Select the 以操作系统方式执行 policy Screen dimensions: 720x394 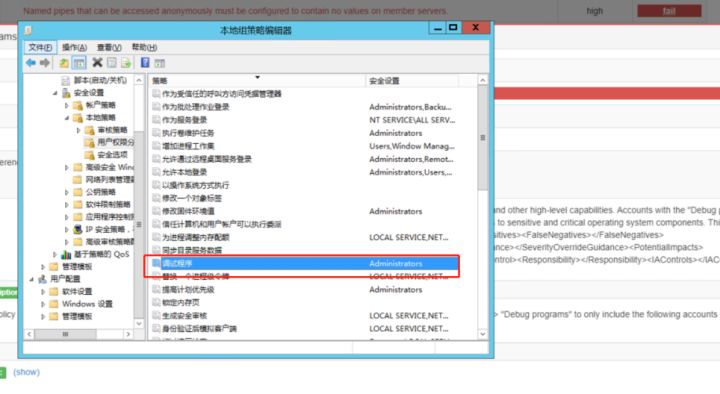click(196, 186)
